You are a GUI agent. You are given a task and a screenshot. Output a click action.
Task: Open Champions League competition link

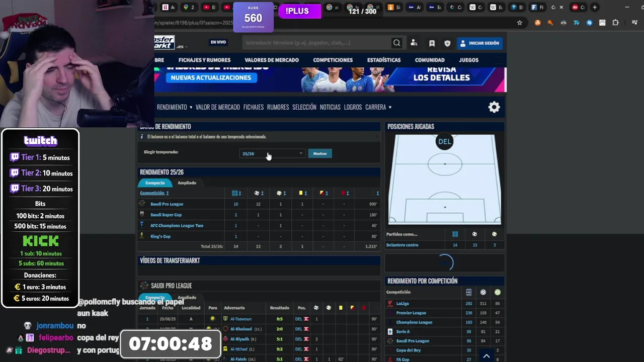[x=414, y=322]
